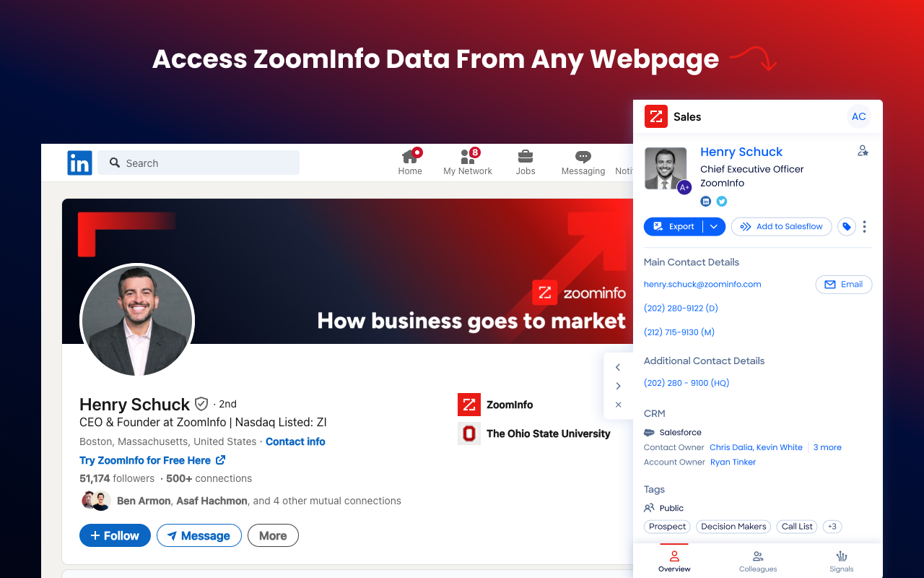Screen dimensions: 924x578
Task: Switch to the Colleagues tab
Action: click(x=758, y=561)
